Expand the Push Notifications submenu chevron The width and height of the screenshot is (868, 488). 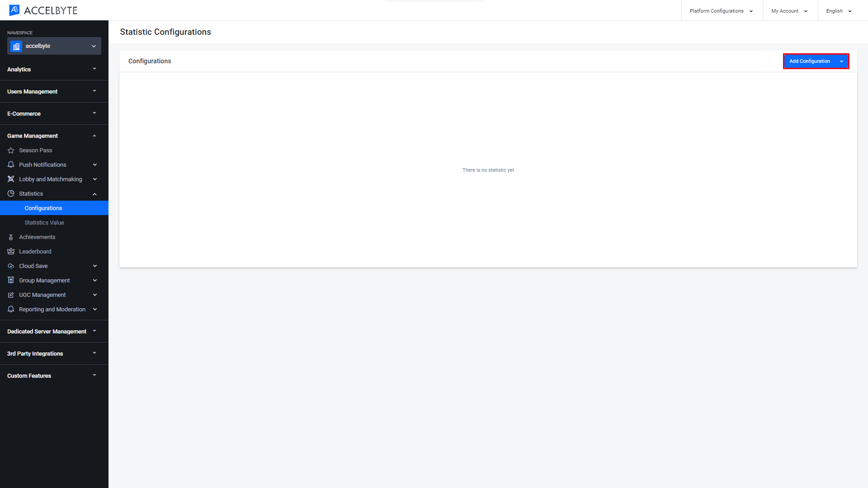[95, 165]
